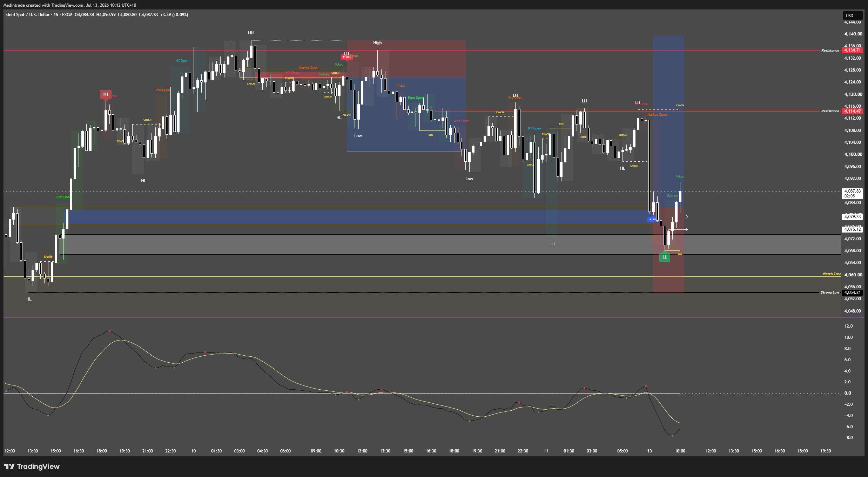Click the TradingView logo
This screenshot has width=868, height=477.
(32, 466)
